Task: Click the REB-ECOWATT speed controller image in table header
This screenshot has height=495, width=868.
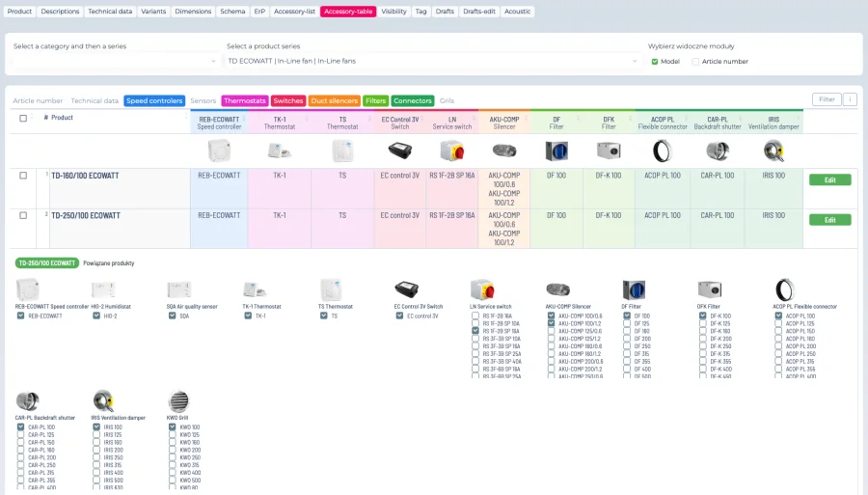Action: pos(219,151)
